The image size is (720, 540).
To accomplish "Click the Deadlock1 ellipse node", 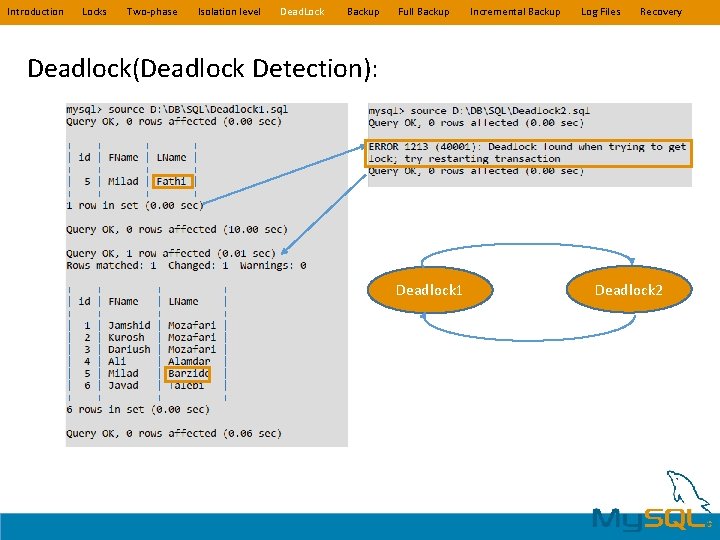I will click(430, 290).
